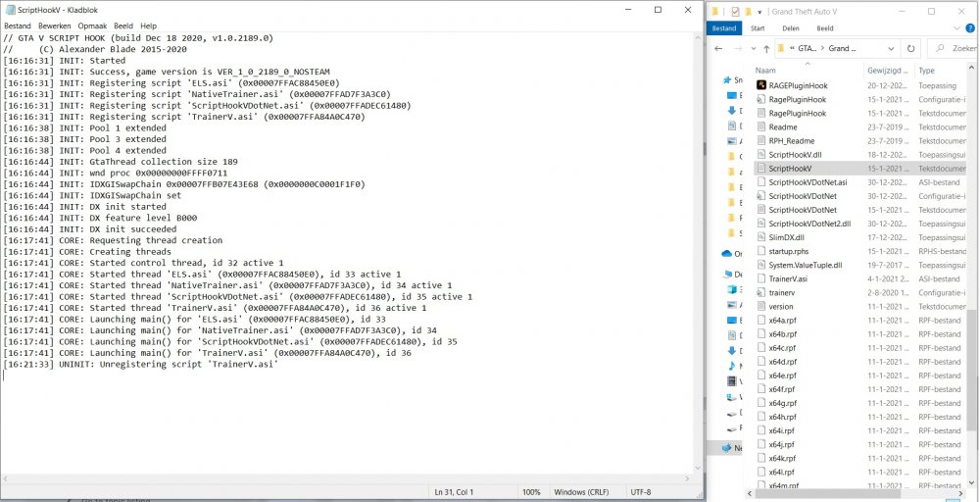980x502 pixels.
Task: Select the Readme text document icon
Action: point(761,126)
